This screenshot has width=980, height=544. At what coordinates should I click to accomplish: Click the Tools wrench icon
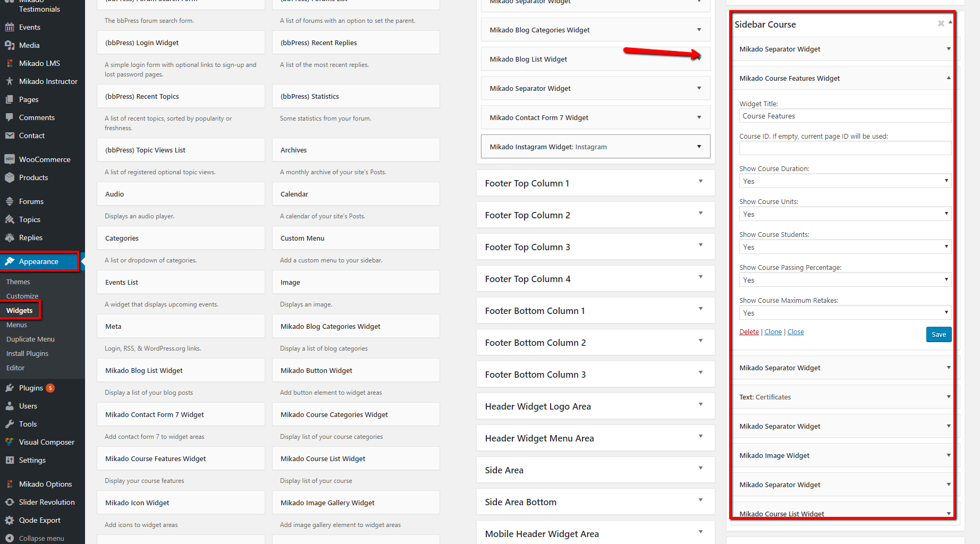10,424
